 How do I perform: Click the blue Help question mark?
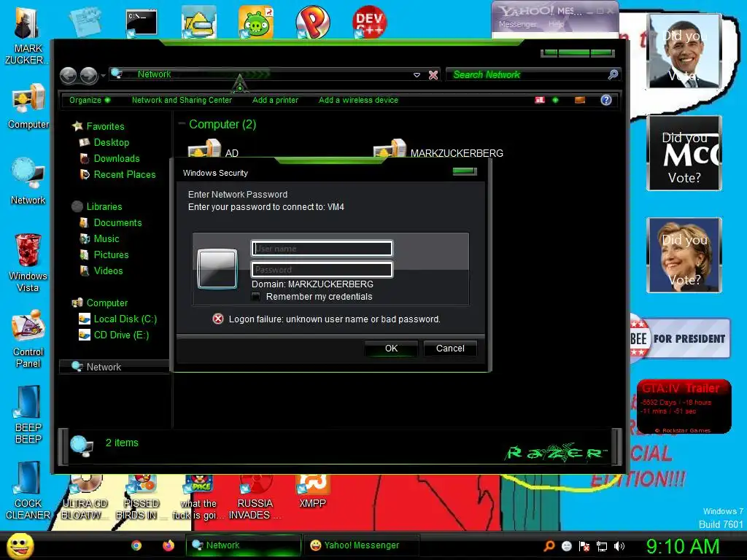point(606,100)
